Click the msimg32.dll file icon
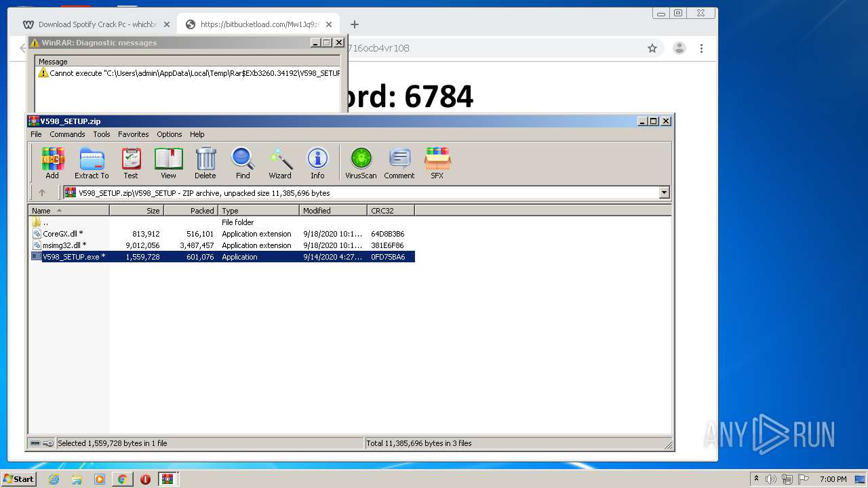The width and height of the screenshot is (868, 488). [37, 245]
